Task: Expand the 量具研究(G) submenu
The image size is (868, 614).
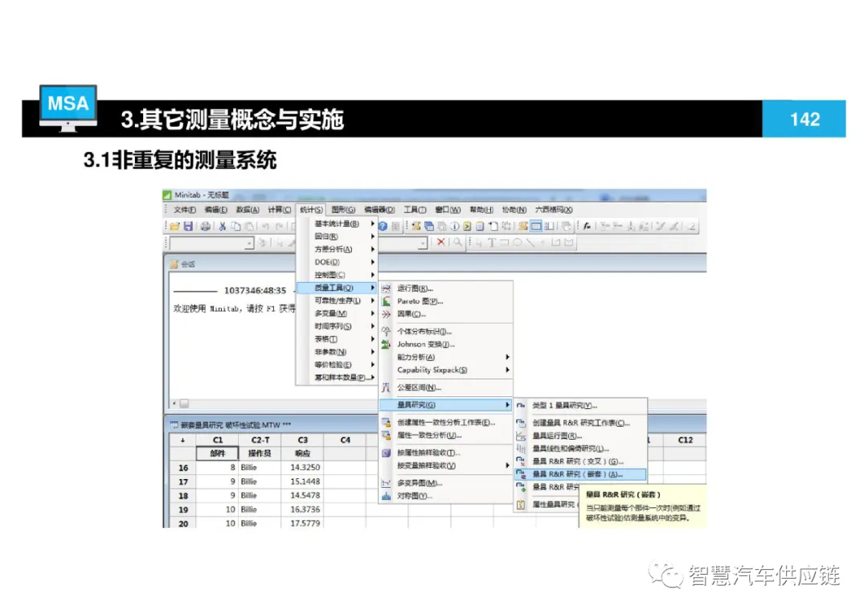Action: coord(446,405)
